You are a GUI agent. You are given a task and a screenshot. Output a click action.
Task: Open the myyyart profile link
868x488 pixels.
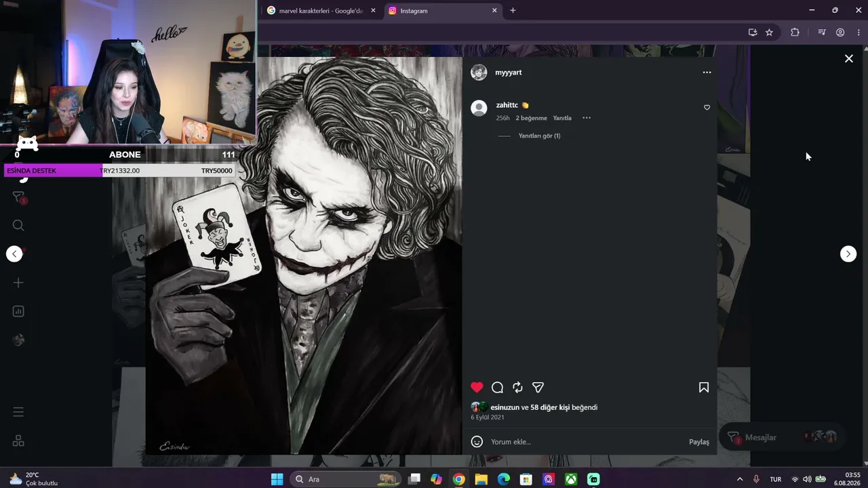pos(509,73)
